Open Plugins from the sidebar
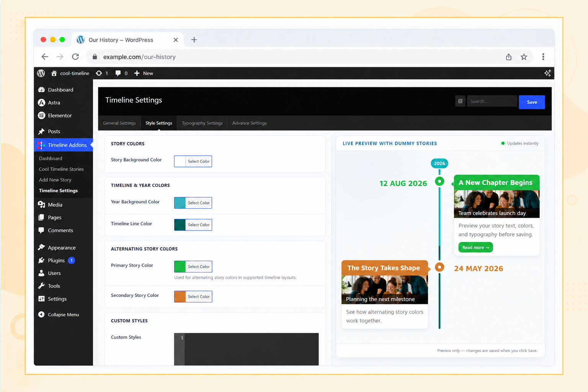 56,261
